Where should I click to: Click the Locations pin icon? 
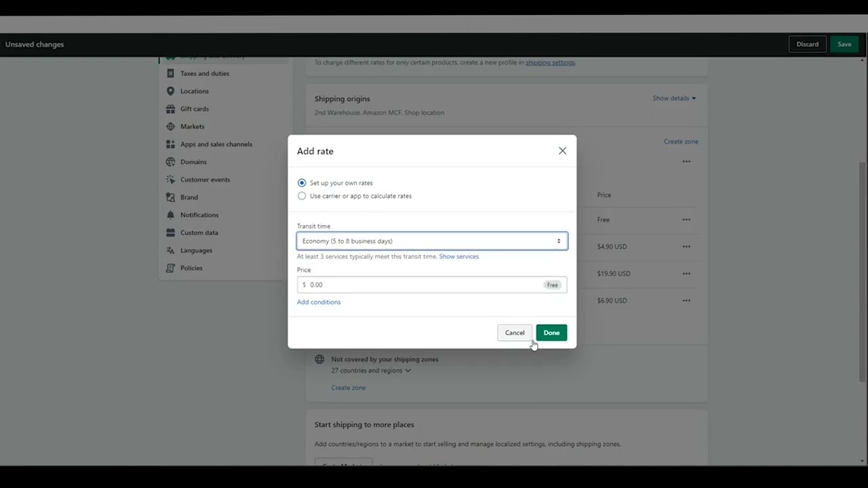tap(170, 91)
